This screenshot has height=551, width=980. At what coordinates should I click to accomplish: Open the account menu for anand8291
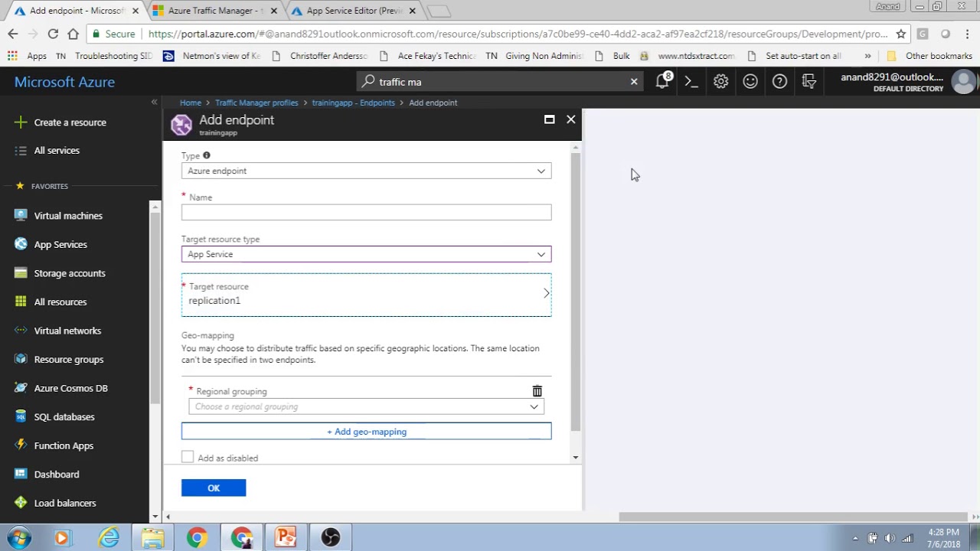pos(908,82)
